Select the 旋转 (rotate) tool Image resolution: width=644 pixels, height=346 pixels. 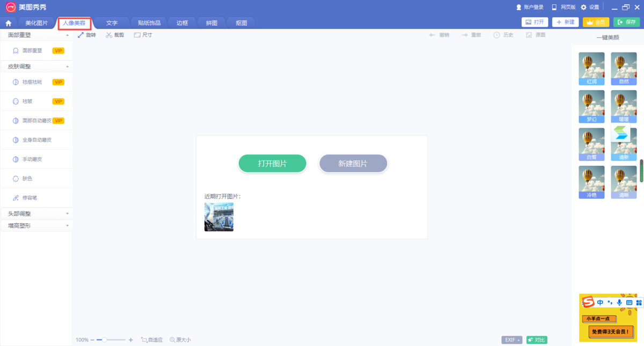point(86,35)
